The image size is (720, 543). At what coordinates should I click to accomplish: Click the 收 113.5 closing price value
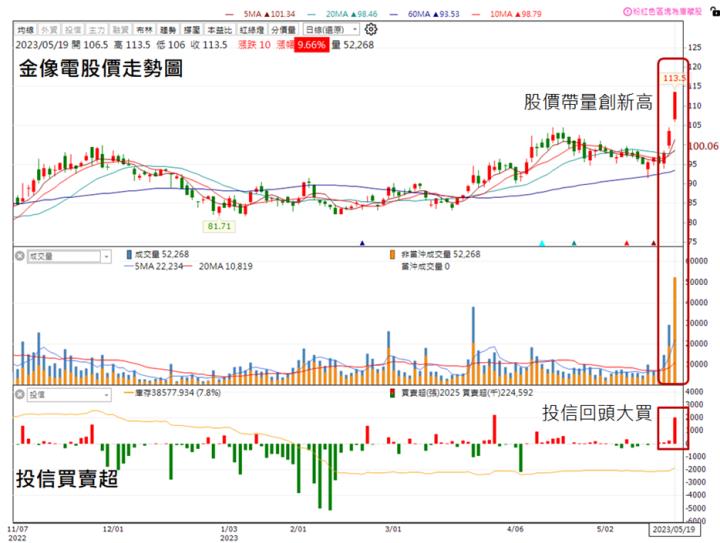coord(209,45)
